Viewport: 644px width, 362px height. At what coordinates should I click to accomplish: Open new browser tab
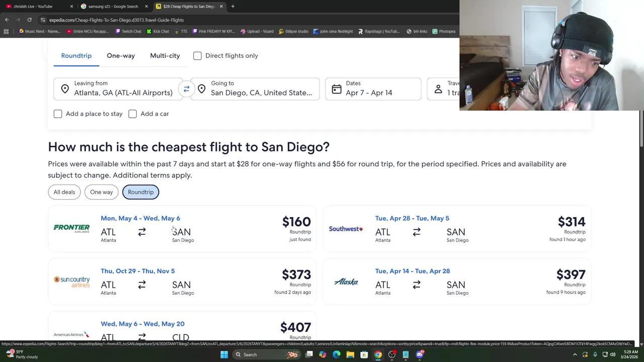pos(232,6)
